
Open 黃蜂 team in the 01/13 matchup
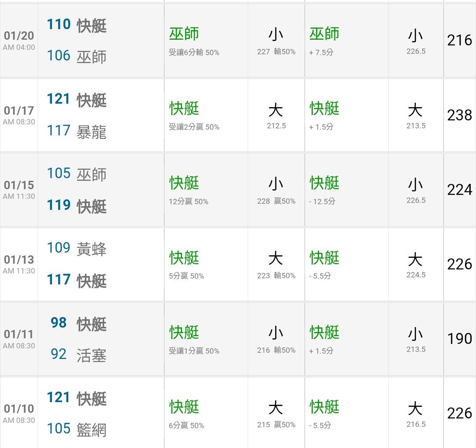coord(91,249)
